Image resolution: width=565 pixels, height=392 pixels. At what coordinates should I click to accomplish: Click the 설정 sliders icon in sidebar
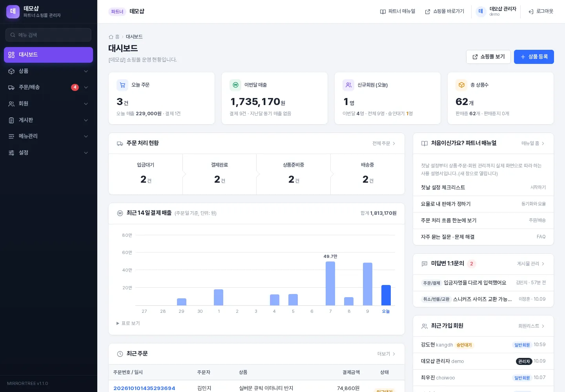11,153
